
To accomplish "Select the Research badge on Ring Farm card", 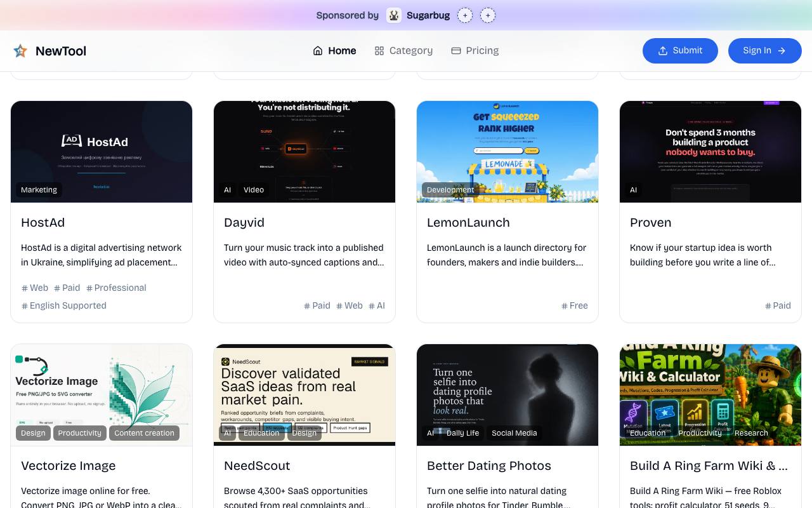I will [751, 433].
